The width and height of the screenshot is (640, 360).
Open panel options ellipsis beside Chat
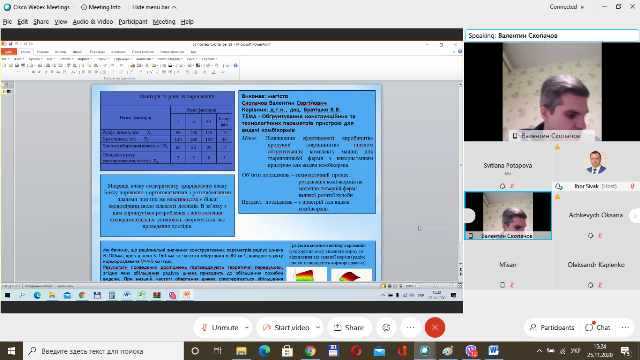[625, 327]
